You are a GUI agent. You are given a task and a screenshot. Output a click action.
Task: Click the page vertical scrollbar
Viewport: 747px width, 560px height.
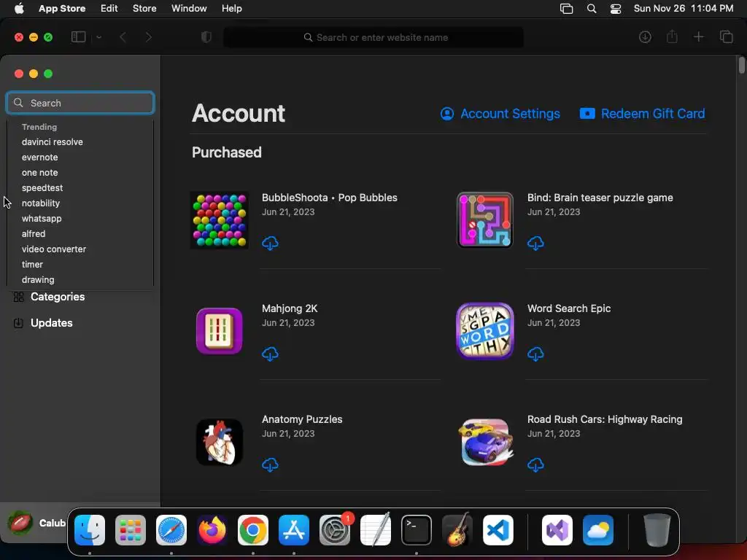[742, 65]
